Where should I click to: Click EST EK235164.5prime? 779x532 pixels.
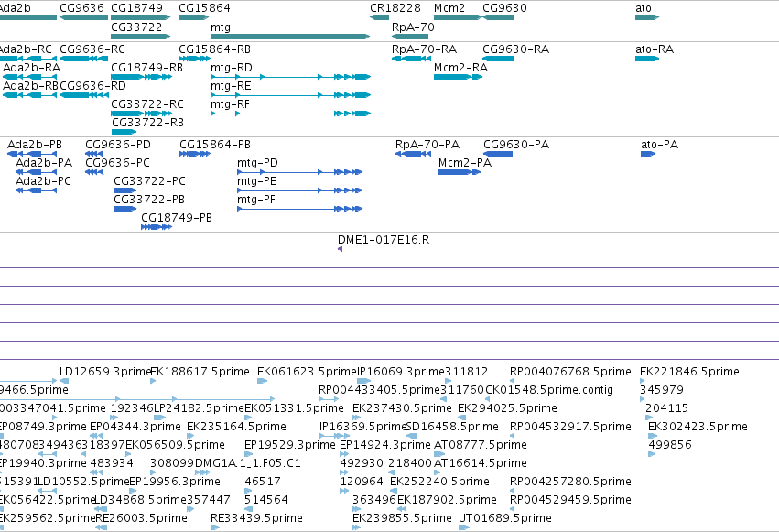[190, 436]
